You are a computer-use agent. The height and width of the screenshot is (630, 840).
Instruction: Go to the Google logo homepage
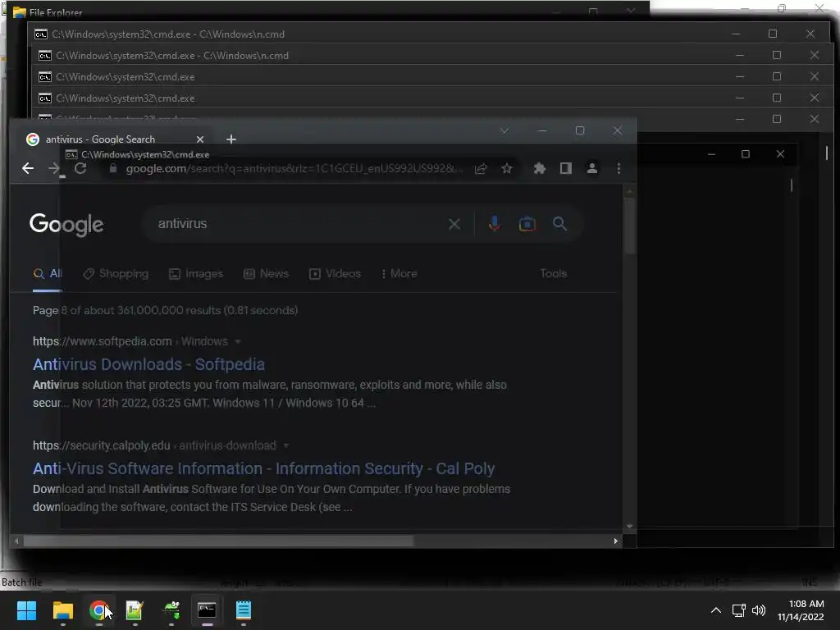[x=66, y=225]
